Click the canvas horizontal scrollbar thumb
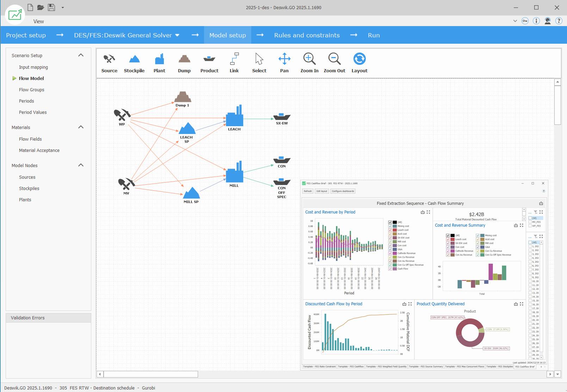567x392 pixels. (x=150, y=374)
